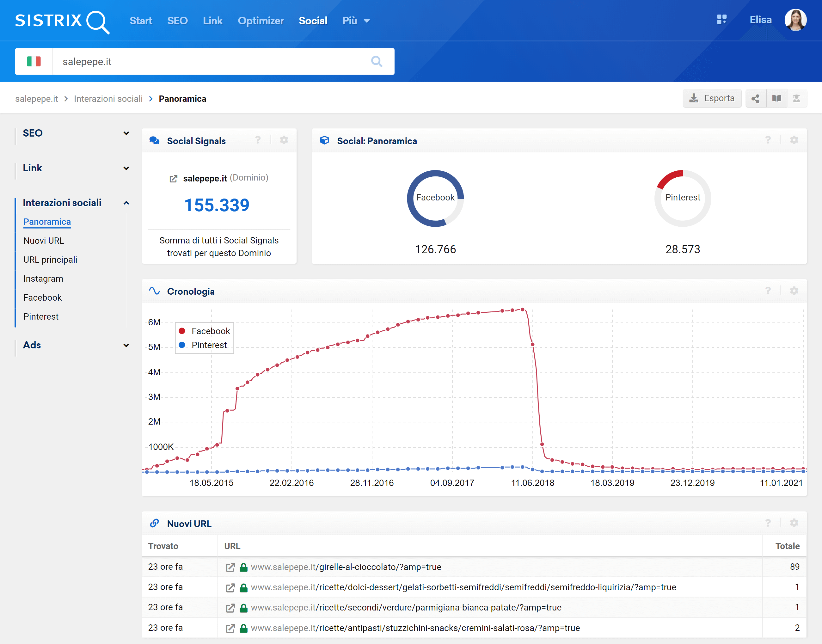Select Panoramica in the sidebar
Image resolution: width=822 pixels, height=644 pixels.
pyautogui.click(x=47, y=222)
